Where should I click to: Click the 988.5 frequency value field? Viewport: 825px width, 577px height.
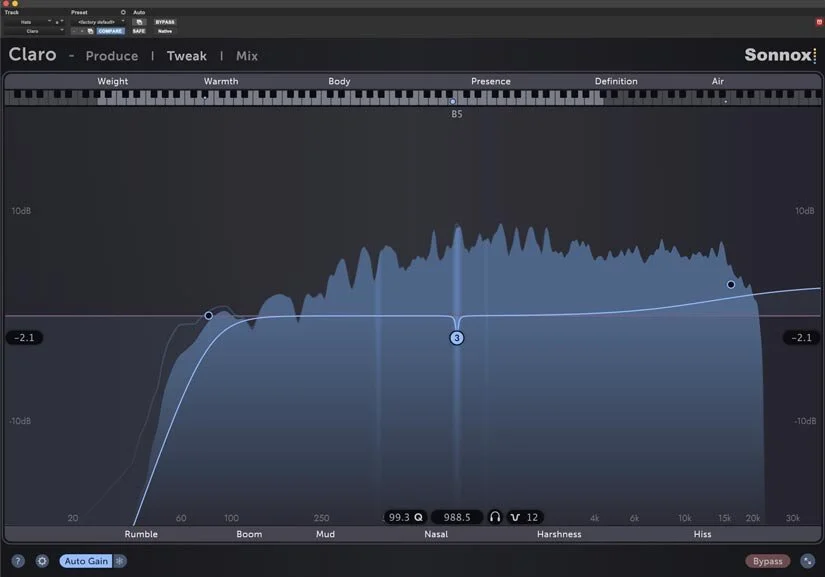pyautogui.click(x=457, y=517)
